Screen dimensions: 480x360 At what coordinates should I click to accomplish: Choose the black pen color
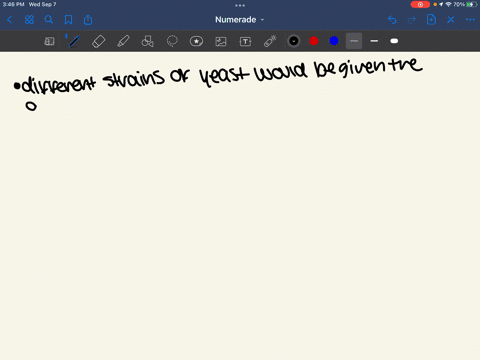pos(294,41)
